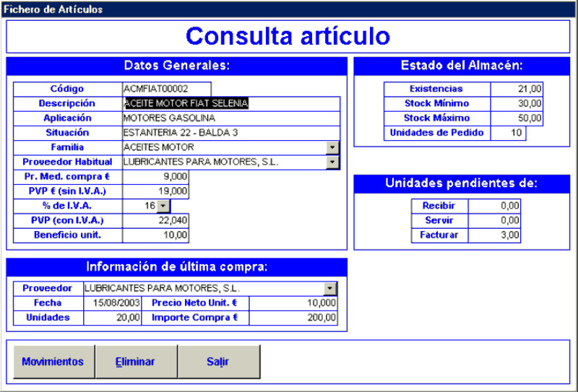This screenshot has width=578, height=392.
Task: Select the Facturar pending units field
Action: click(494, 235)
